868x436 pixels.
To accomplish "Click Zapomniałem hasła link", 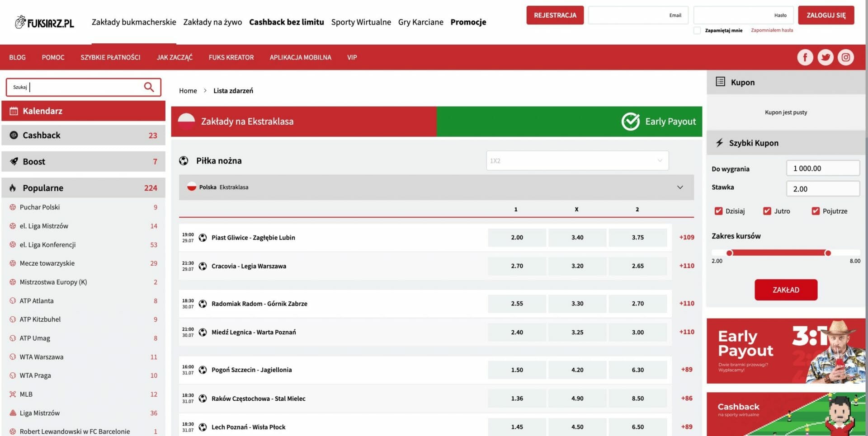I will [x=772, y=30].
